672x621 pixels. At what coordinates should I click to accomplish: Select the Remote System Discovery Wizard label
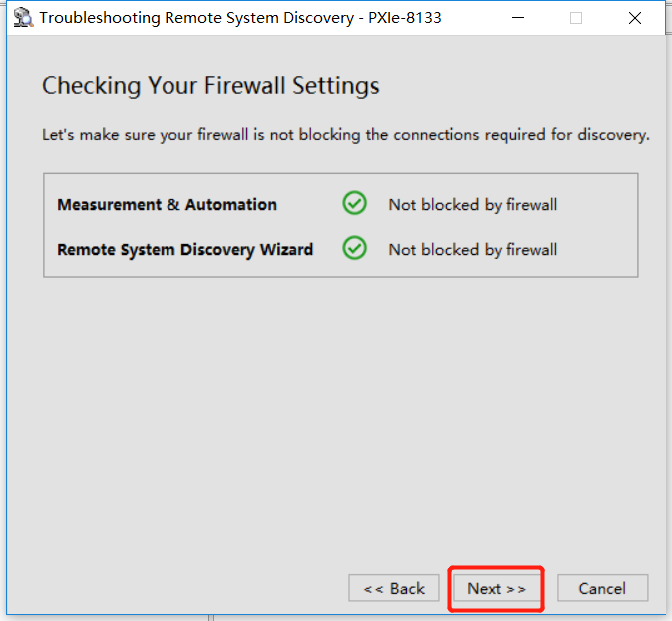point(185,250)
